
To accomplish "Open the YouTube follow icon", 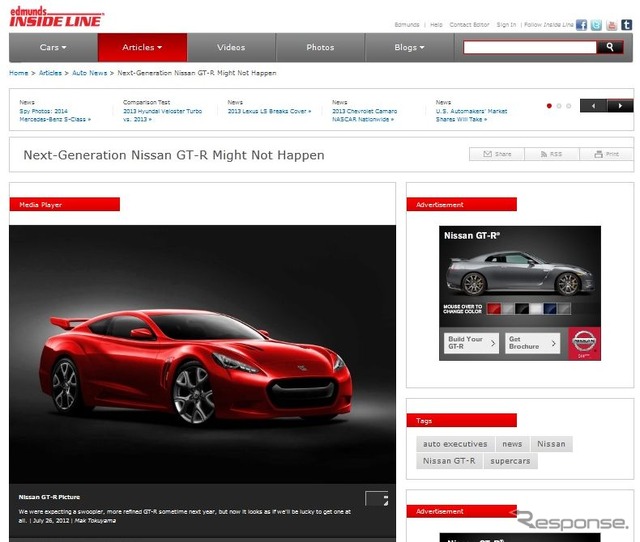I will pos(611,25).
